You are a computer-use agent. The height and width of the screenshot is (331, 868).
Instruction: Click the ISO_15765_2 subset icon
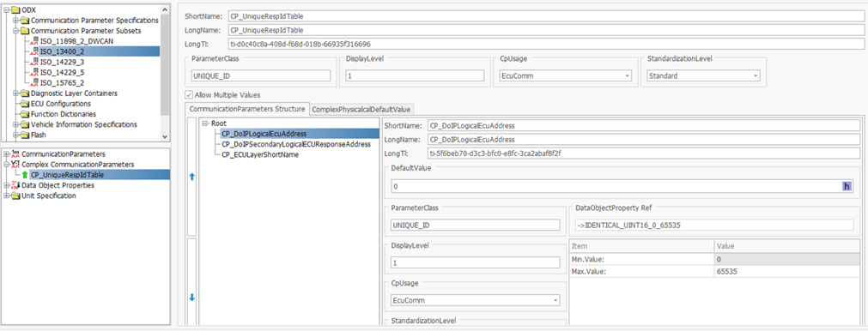pyautogui.click(x=34, y=83)
